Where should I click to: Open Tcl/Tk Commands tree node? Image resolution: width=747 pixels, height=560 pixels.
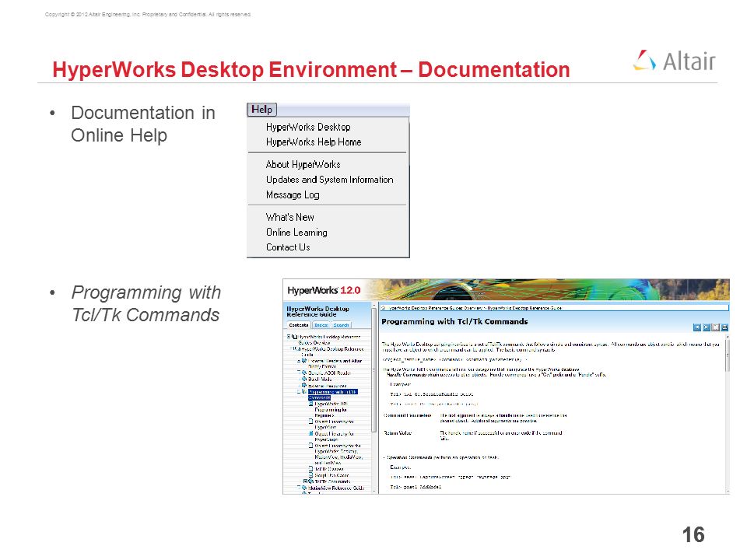click(x=332, y=481)
